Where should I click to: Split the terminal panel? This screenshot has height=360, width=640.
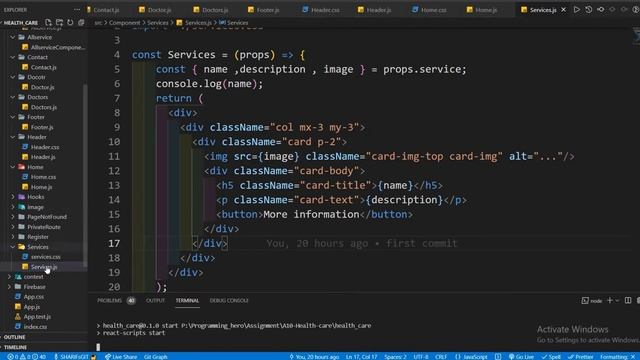628,300
